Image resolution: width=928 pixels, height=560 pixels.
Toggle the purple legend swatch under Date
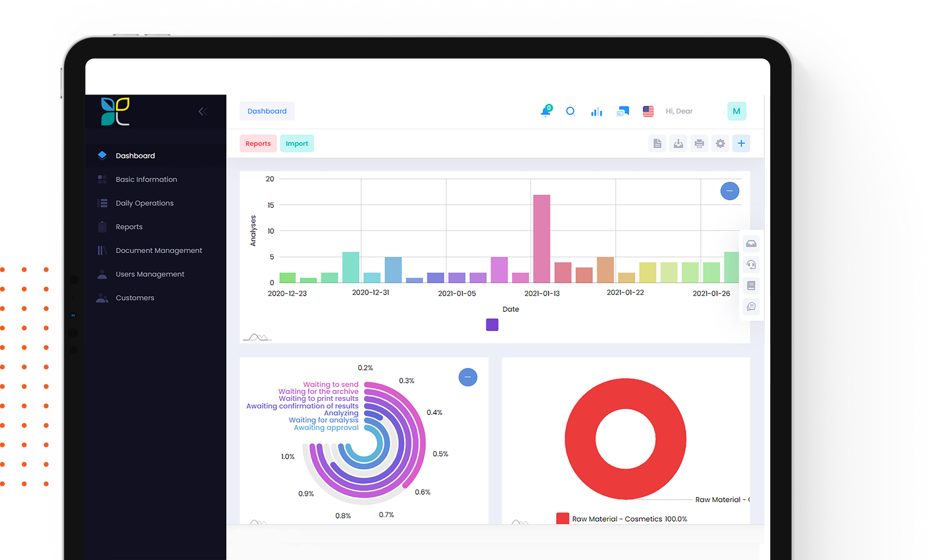click(492, 325)
